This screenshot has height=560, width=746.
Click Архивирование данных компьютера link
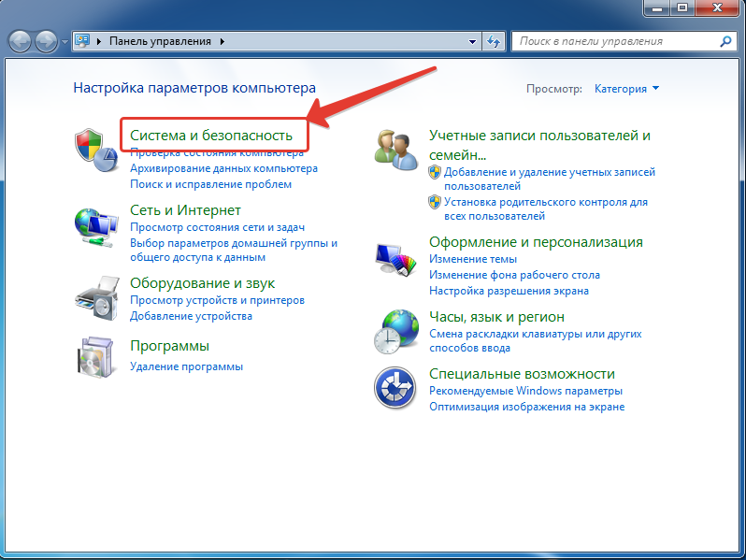tap(224, 168)
